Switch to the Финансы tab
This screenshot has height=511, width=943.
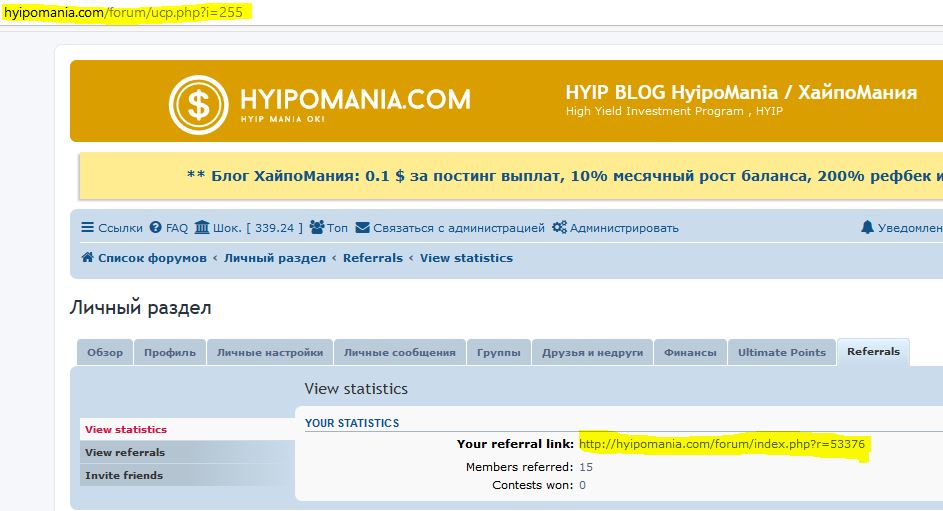690,353
